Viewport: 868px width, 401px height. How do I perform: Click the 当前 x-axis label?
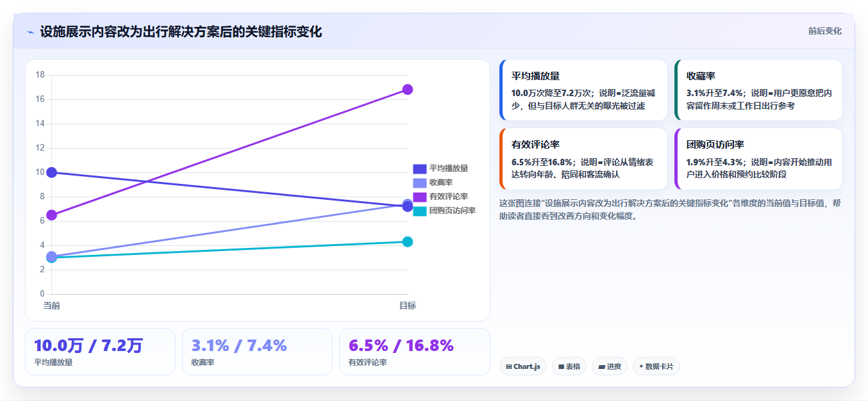(x=52, y=306)
